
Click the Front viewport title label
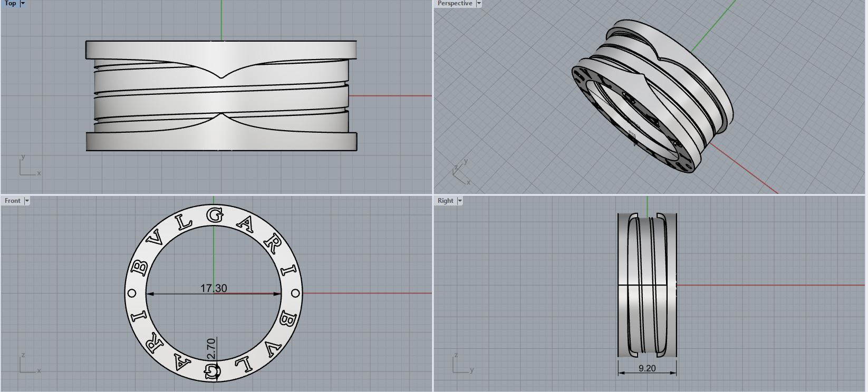(13, 201)
